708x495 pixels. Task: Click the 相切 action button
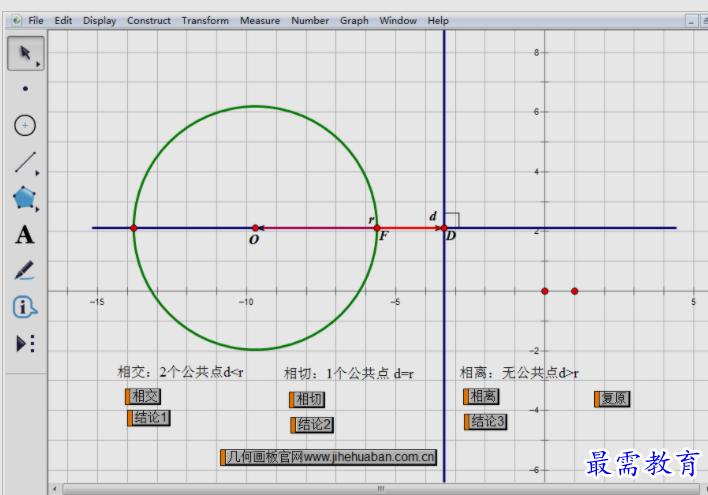pos(307,399)
